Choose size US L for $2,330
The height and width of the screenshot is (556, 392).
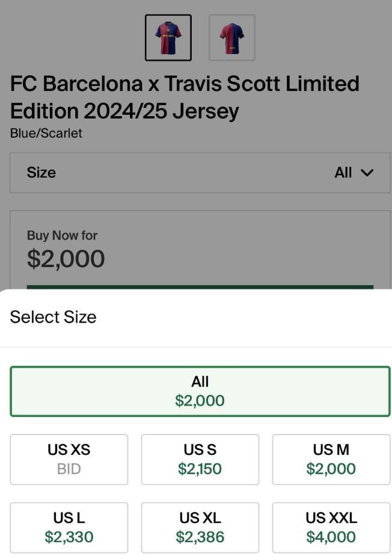click(69, 527)
